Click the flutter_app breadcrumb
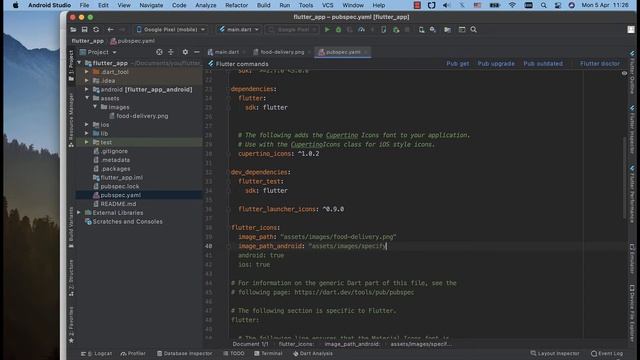The height and width of the screenshot is (360, 640). click(87, 41)
